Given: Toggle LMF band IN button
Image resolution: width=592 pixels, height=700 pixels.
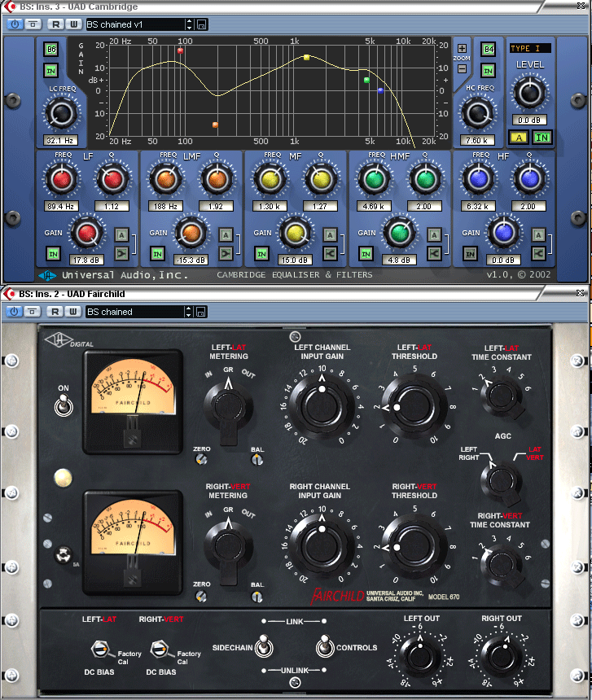Looking at the screenshot, I should (x=158, y=254).
